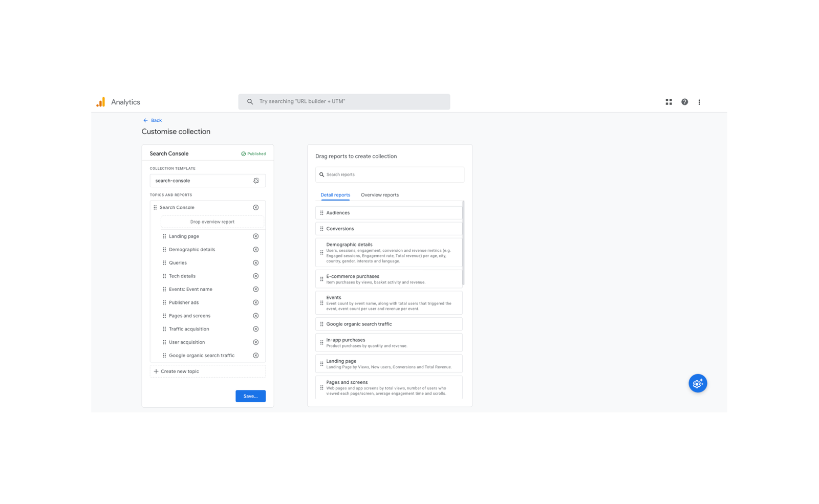Open the help question mark icon
Viewport: 819px width, 504px height.
[684, 102]
